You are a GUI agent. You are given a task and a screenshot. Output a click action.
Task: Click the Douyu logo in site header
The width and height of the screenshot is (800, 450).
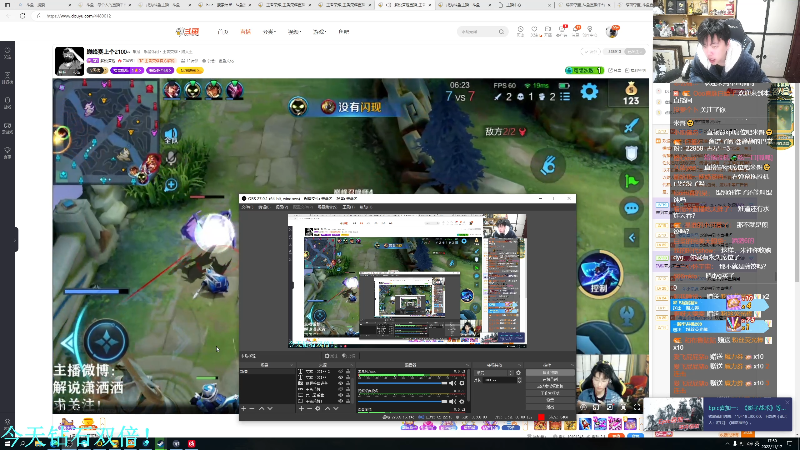(x=187, y=32)
